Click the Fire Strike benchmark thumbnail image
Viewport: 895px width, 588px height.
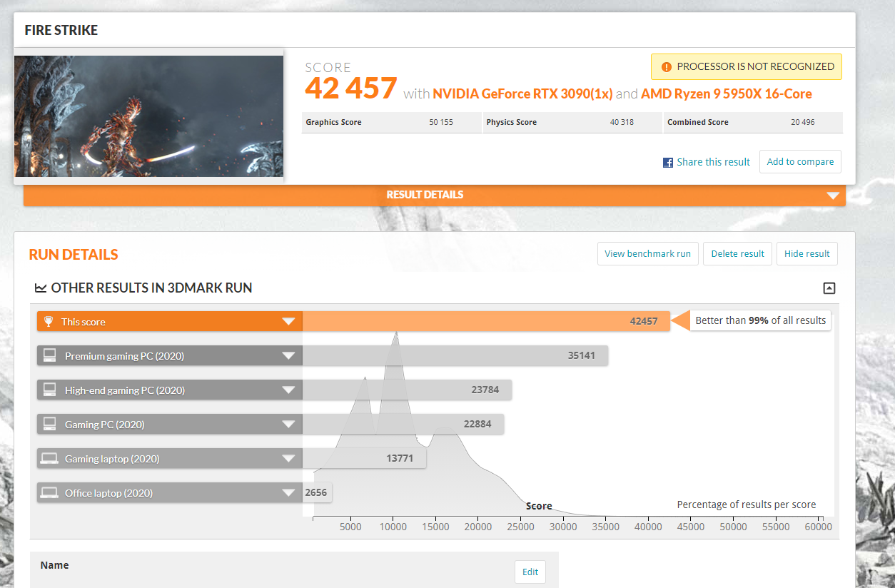[148, 116]
